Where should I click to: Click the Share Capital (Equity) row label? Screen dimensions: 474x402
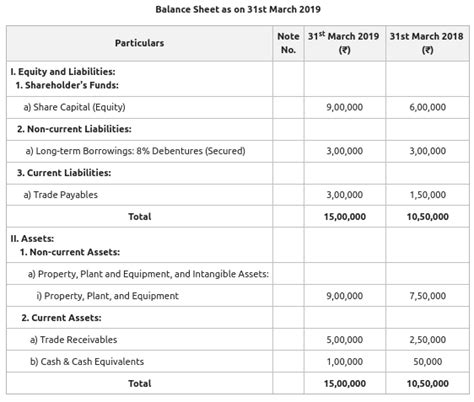click(74, 107)
